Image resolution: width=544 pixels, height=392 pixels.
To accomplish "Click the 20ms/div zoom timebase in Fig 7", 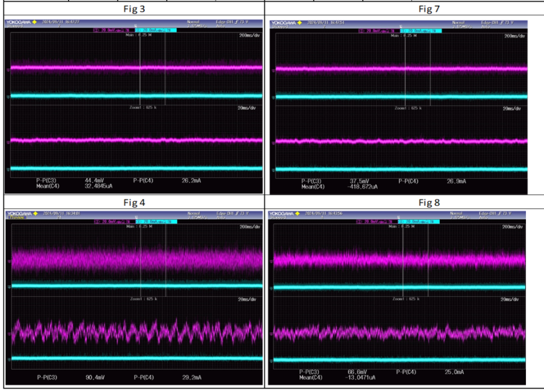I will pos(512,109).
